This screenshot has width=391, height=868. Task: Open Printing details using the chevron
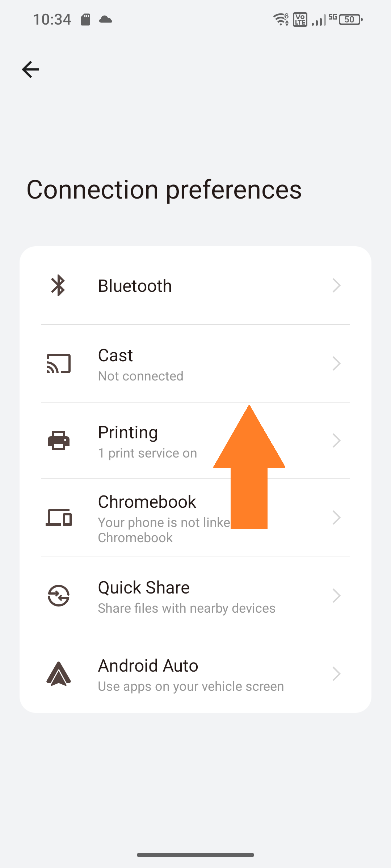coord(336,441)
